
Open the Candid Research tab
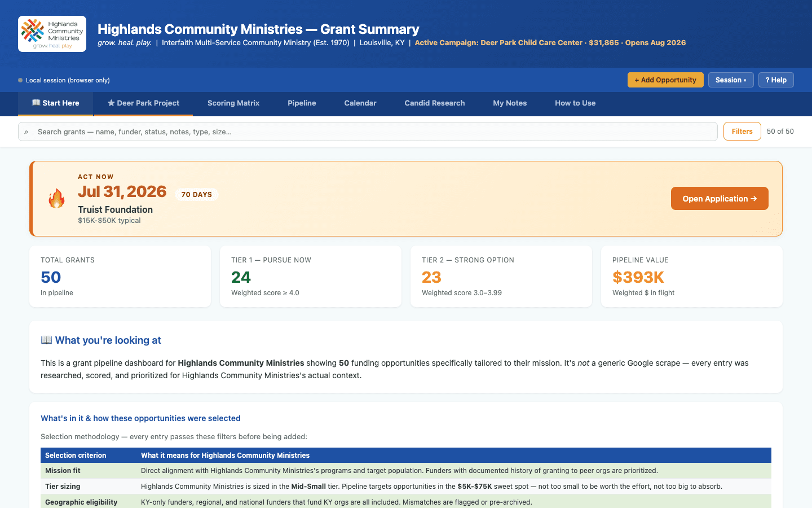pos(435,103)
